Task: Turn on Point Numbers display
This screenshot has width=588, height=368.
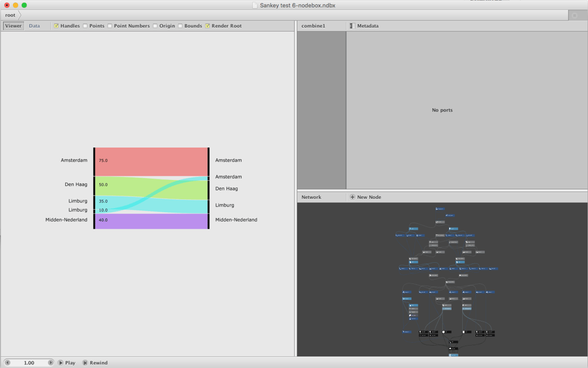Action: point(110,26)
